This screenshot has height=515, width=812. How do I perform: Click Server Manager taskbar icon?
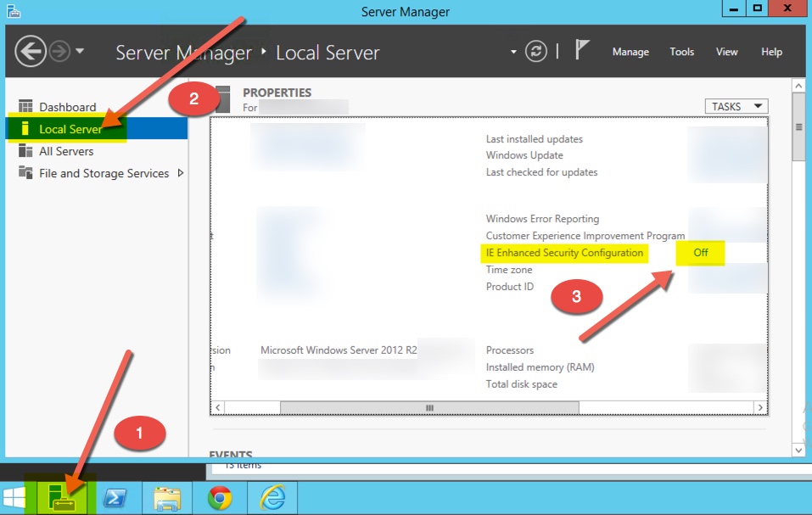click(62, 498)
